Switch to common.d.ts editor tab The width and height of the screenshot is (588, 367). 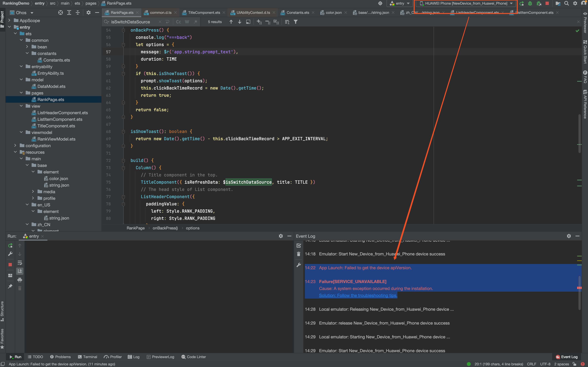[160, 13]
